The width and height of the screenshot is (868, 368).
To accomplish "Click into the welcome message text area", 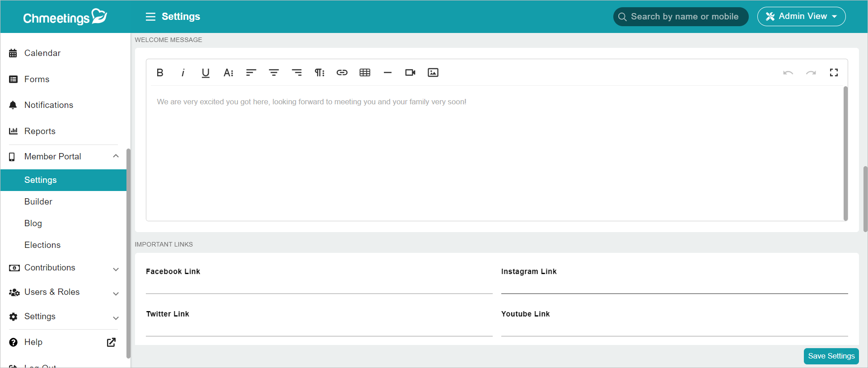I will pyautogui.click(x=495, y=154).
